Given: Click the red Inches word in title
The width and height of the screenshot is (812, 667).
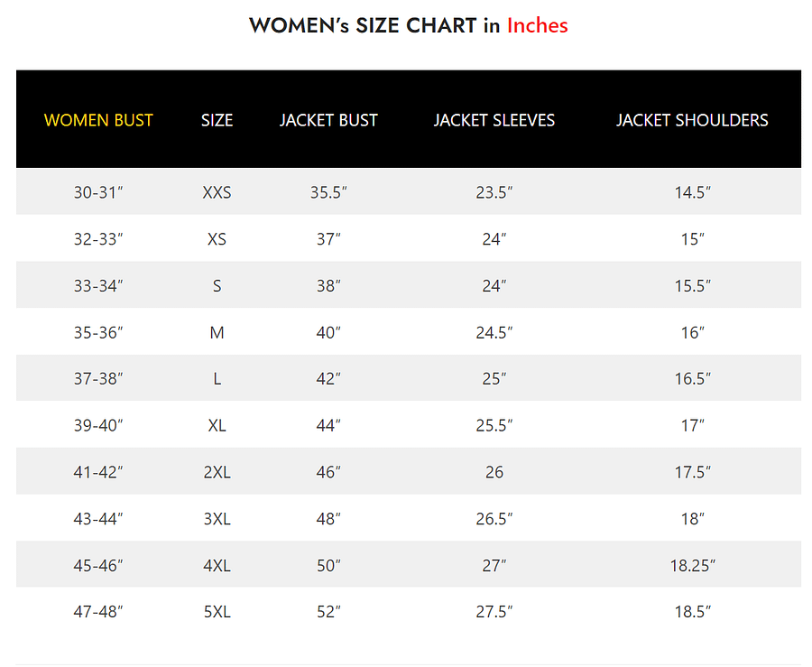Looking at the screenshot, I should (537, 25).
